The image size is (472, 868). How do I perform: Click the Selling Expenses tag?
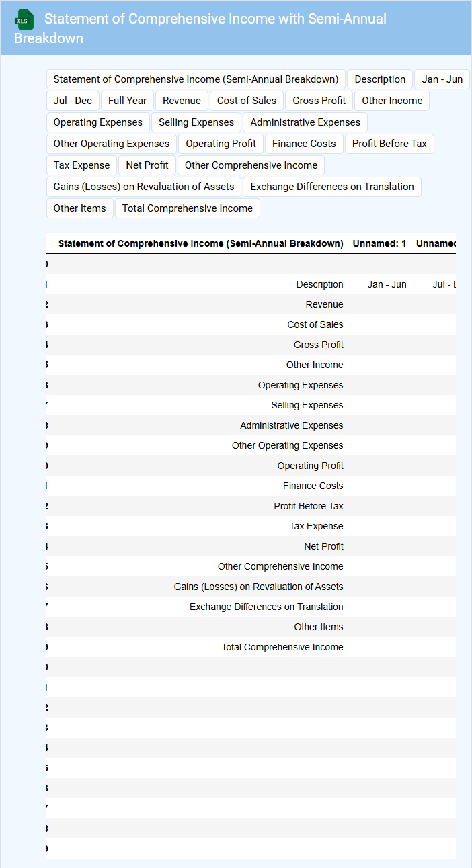[196, 122]
